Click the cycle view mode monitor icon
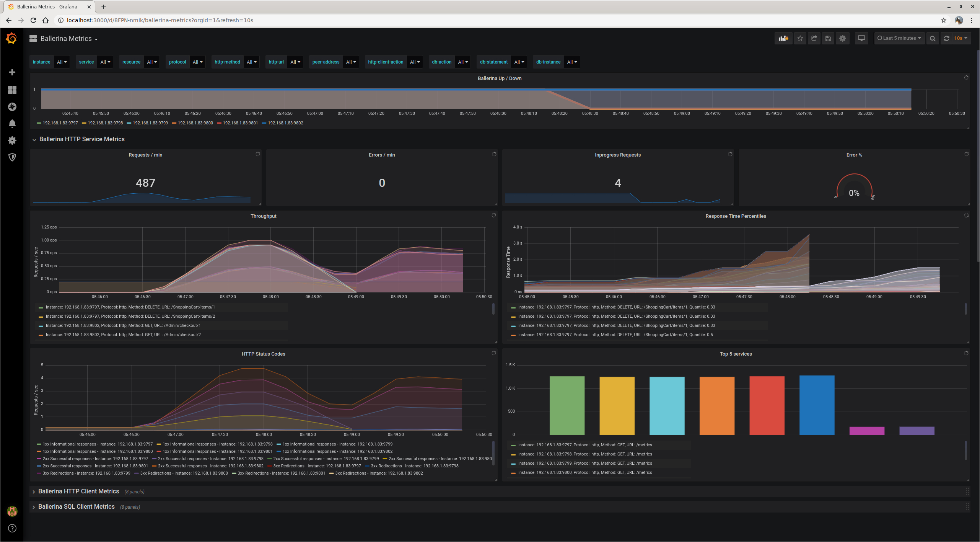This screenshot has height=542, width=980. pos(861,38)
